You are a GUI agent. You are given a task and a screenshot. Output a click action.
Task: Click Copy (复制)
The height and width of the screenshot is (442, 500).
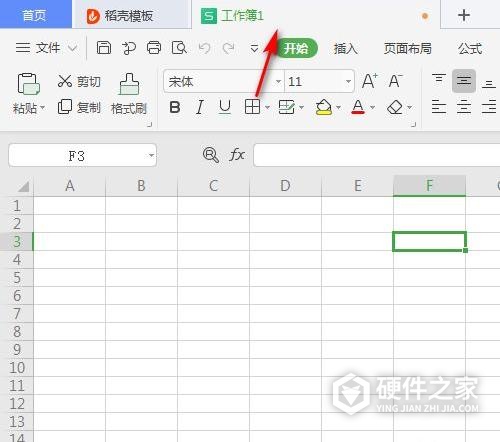[x=79, y=107]
